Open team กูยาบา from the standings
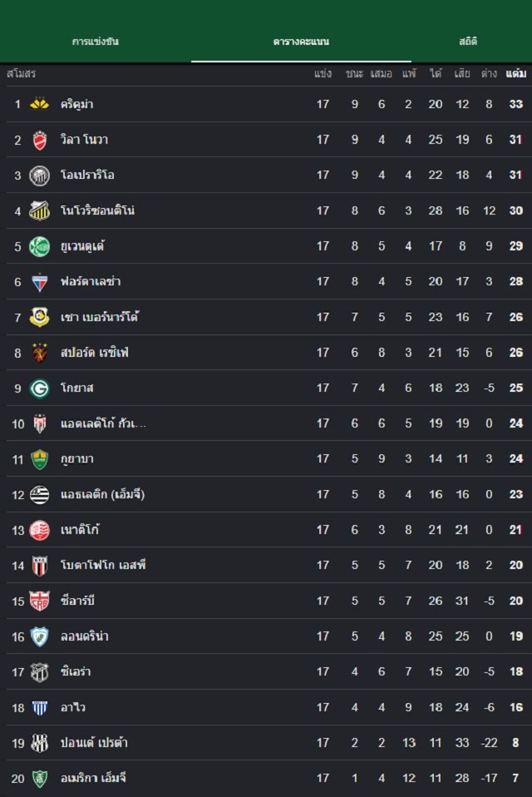Viewport: 532px width, 797px height. (76, 458)
